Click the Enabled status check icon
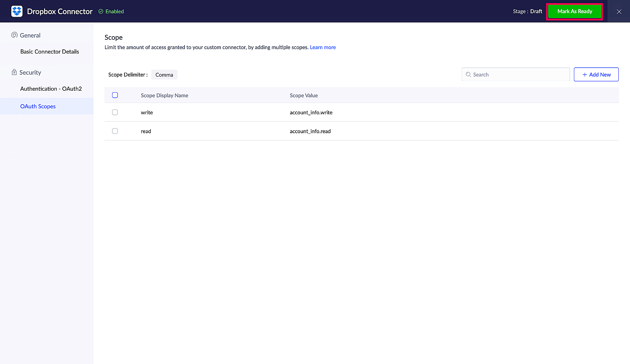The image size is (630, 364). tap(101, 11)
